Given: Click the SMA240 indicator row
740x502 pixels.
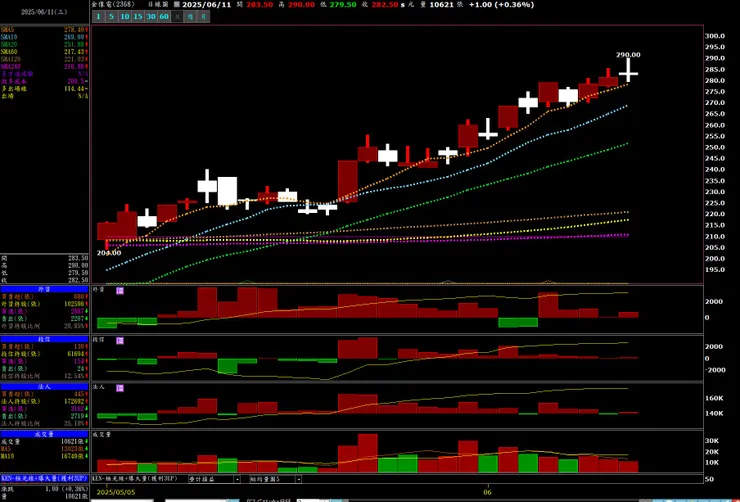Looking at the screenshot, I should (44, 67).
